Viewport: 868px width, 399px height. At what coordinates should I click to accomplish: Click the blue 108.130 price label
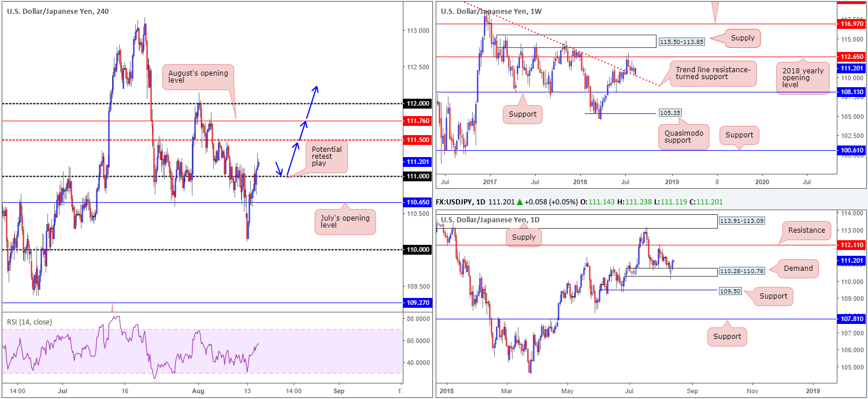852,91
